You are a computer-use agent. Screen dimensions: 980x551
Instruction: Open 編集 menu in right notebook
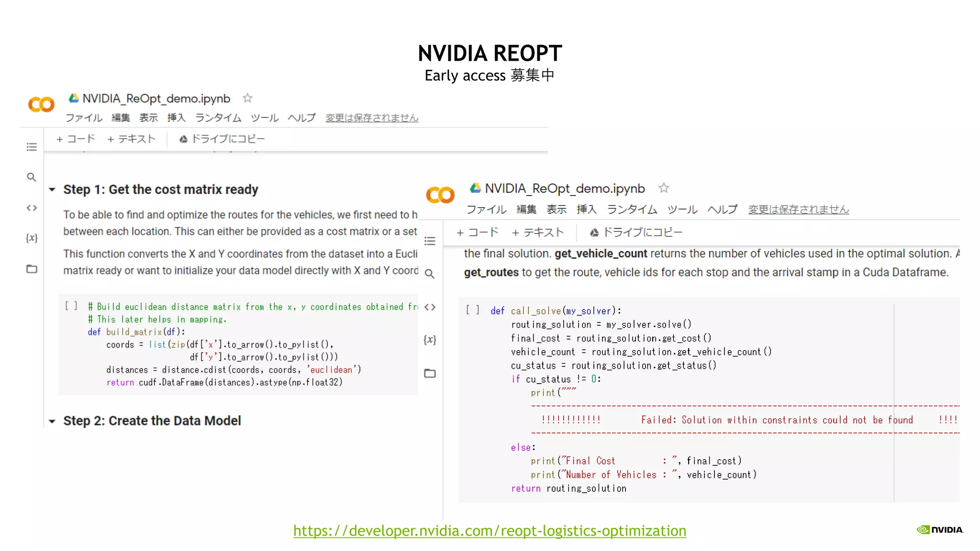[x=526, y=209]
